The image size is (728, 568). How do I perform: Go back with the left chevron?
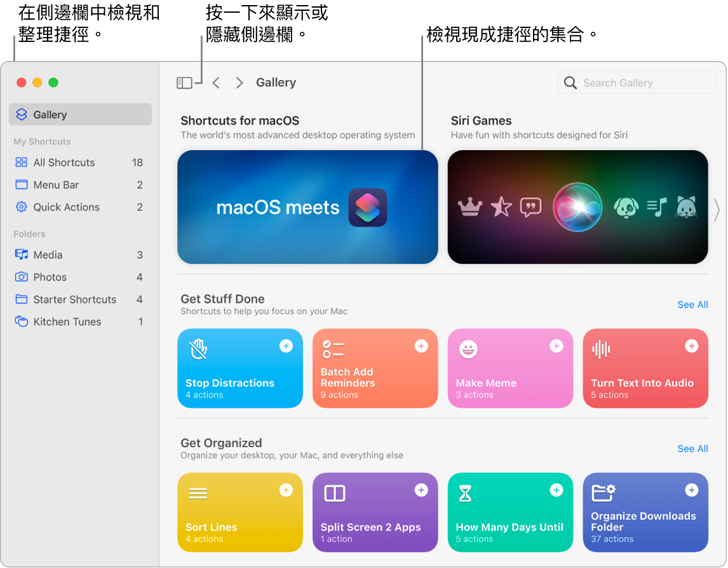tap(216, 83)
